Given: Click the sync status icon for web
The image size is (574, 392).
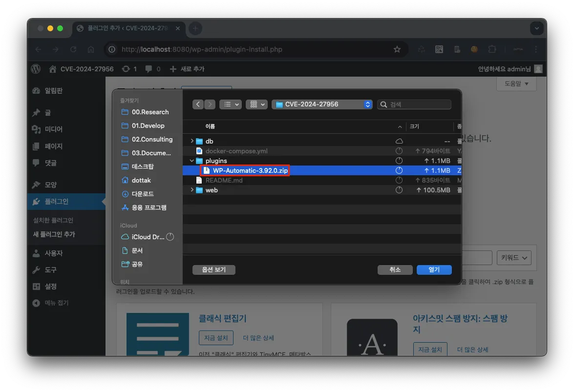Looking at the screenshot, I should point(399,190).
